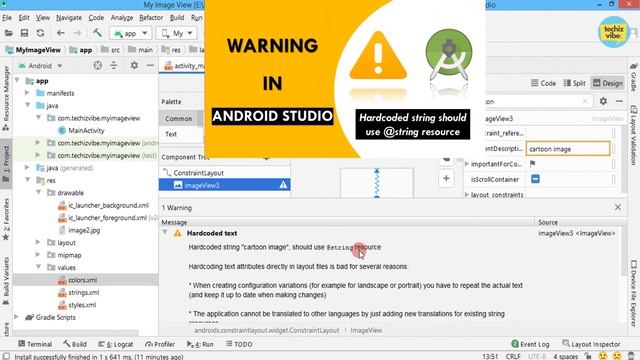Navigate forward with right arrow
This screenshot has height=360, width=640.
(x=77, y=33)
